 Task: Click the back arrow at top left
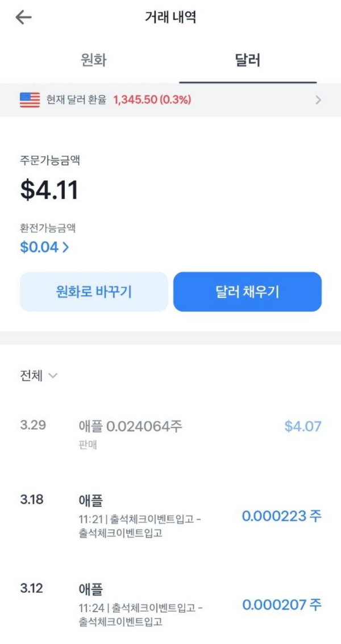click(22, 18)
